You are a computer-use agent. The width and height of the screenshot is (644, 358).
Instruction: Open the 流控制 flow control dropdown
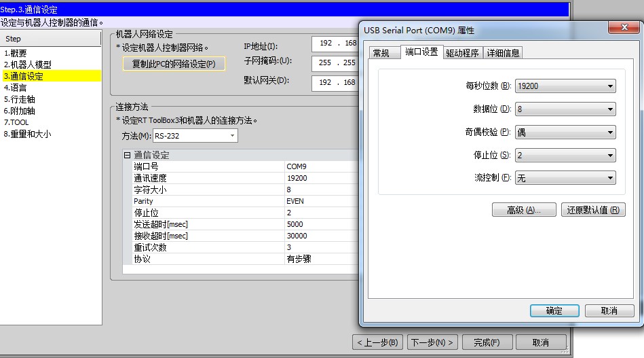[x=565, y=178]
